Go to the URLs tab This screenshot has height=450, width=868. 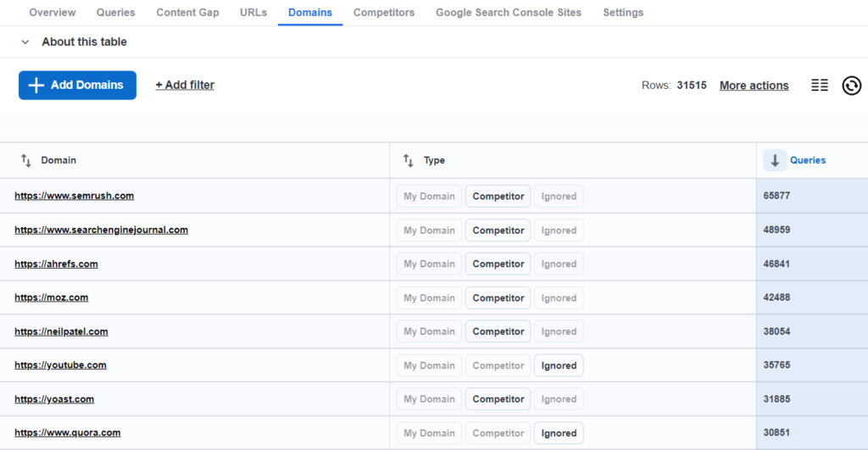(253, 12)
